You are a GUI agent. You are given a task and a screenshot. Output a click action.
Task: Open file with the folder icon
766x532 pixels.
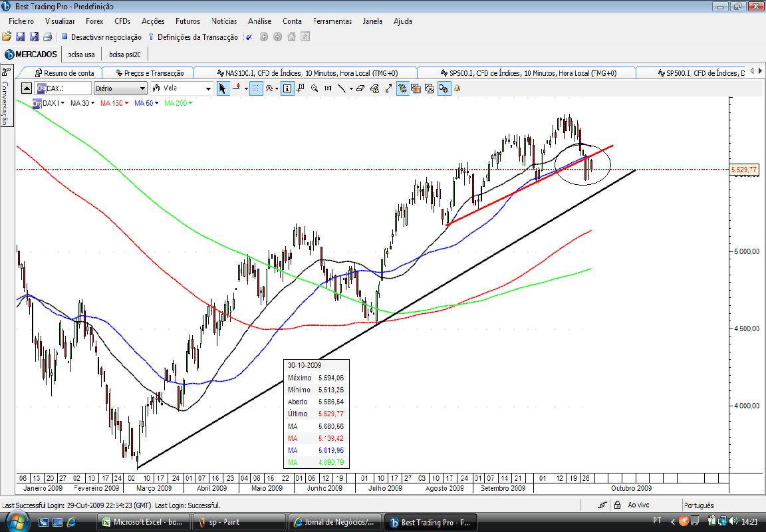(x=7, y=37)
